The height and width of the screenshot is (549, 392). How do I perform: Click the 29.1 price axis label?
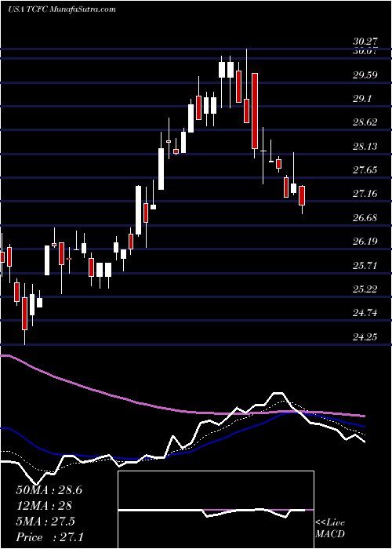pos(362,99)
